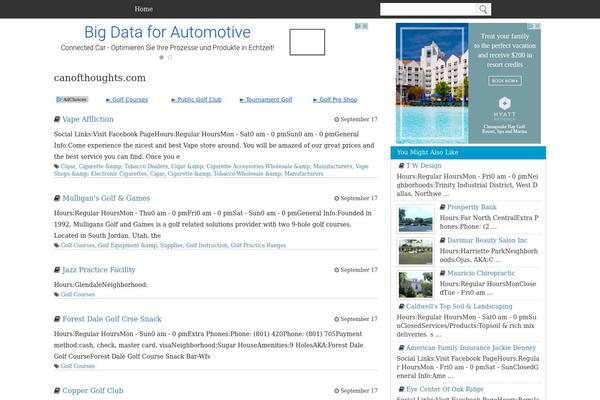The height and width of the screenshot is (400, 600).
Task: Open the Davimar Beauty Salon thumbnail image
Action: click(416, 251)
